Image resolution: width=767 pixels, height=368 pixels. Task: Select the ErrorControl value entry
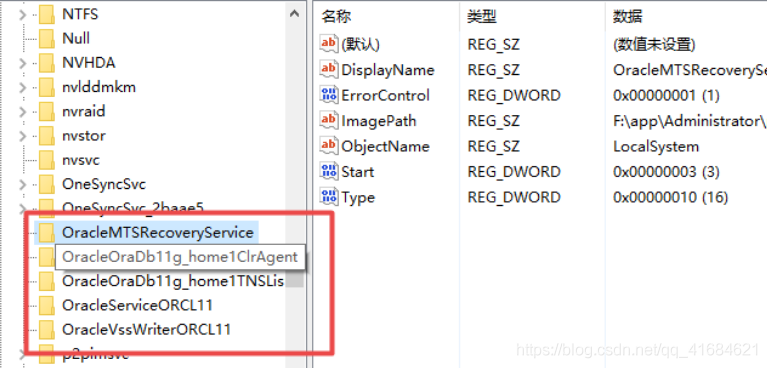[x=385, y=95]
